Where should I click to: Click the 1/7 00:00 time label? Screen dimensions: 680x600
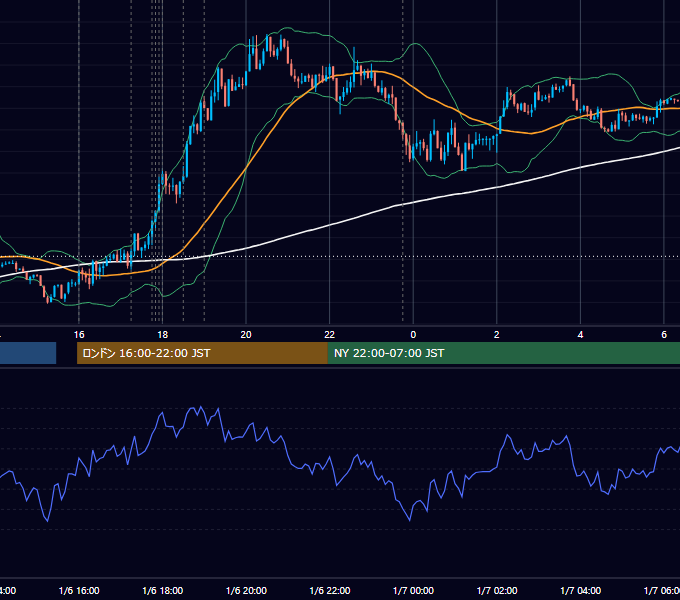[413, 590]
